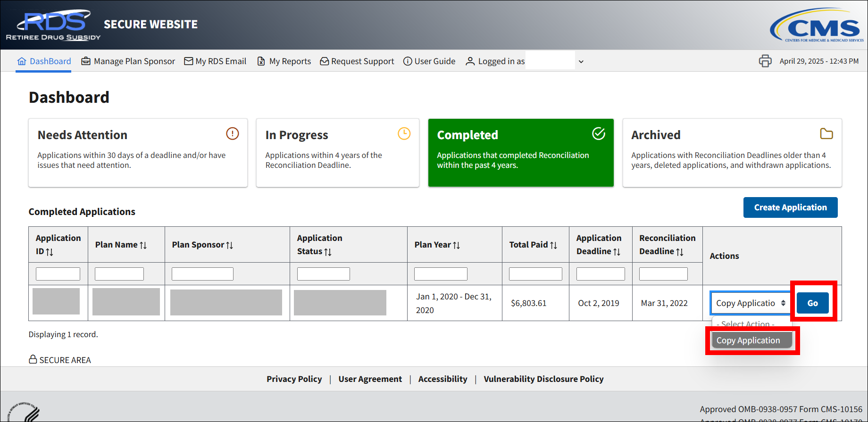Viewport: 868px width, 422px height.
Task: Open the Manage Plan Sponsor menu
Action: coord(128,61)
